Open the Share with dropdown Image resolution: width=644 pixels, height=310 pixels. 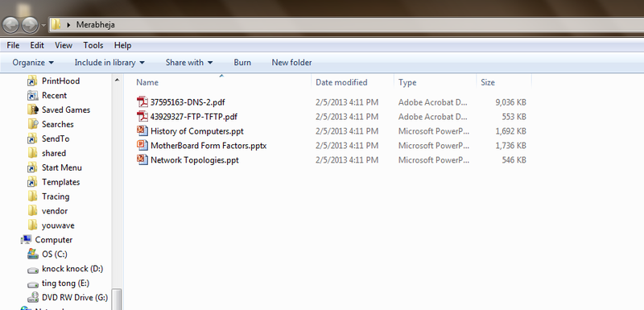click(x=189, y=63)
